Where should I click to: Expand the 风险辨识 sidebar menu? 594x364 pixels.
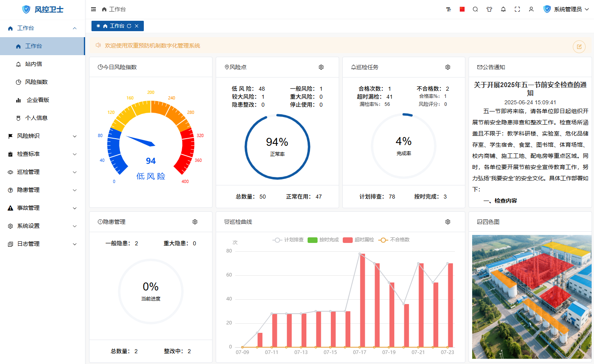[x=42, y=136]
